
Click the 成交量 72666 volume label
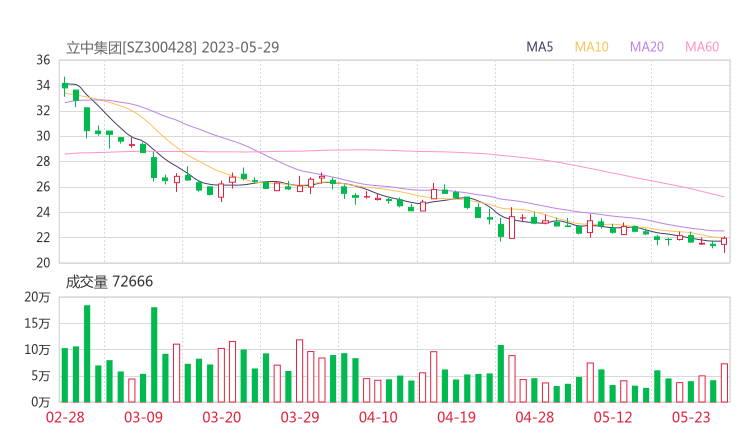pos(109,281)
